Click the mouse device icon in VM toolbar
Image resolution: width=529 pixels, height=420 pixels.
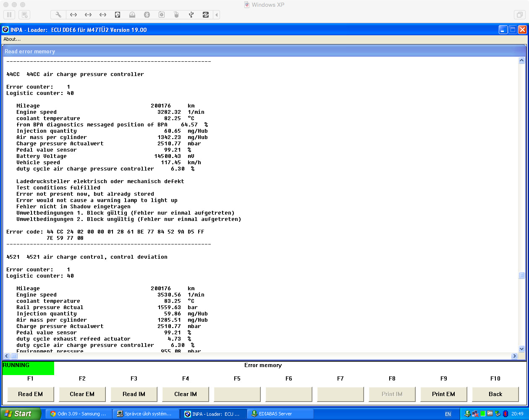pos(176,15)
